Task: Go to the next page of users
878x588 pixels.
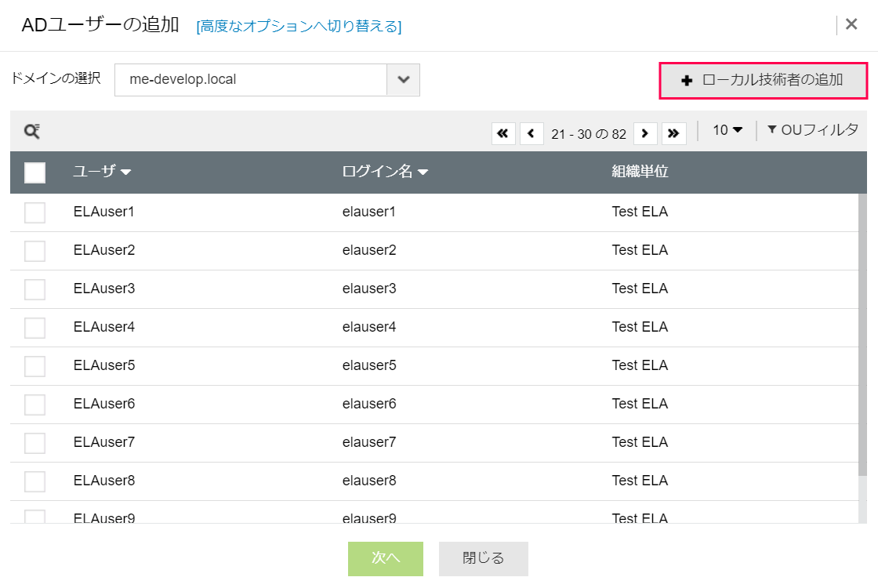Action: 645,133
